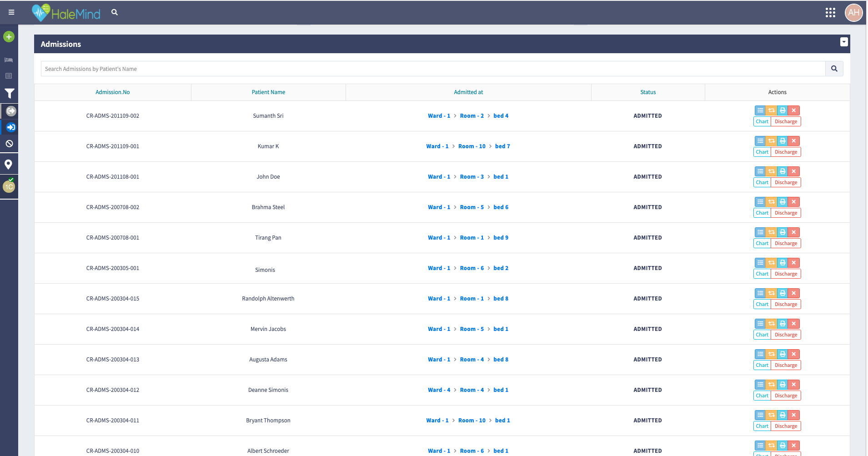The height and width of the screenshot is (456, 868).
Task: Focus the Search Admissions by Patient's Name field
Action: click(433, 69)
